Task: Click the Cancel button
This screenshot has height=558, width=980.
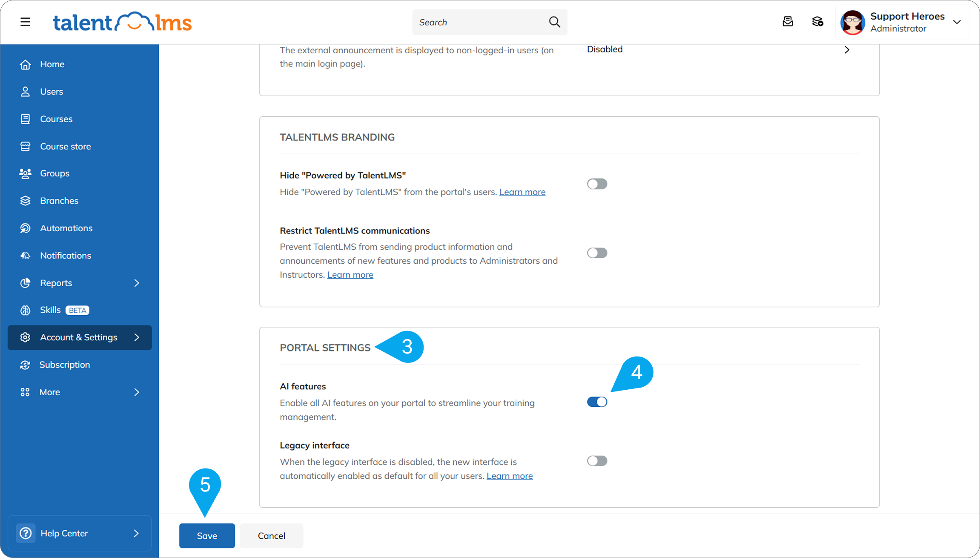Action: pos(272,536)
